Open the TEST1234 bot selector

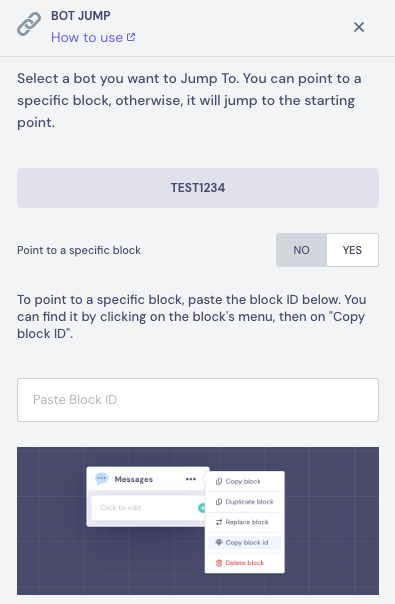pyautogui.click(x=198, y=188)
